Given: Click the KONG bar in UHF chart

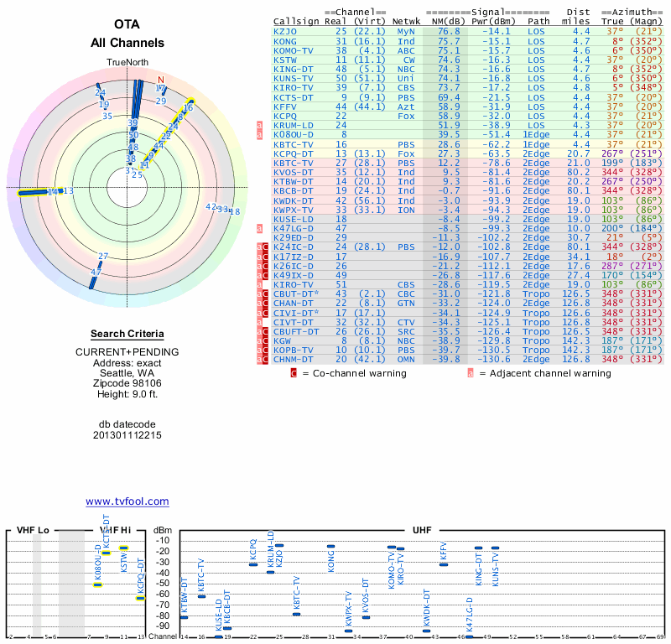Looking at the screenshot, I should pos(330,547).
